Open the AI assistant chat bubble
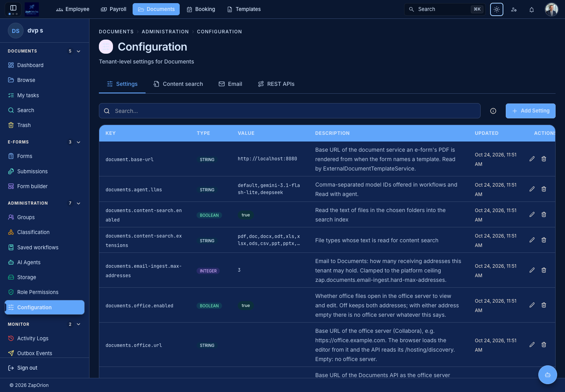This screenshot has width=565, height=392. click(x=548, y=375)
